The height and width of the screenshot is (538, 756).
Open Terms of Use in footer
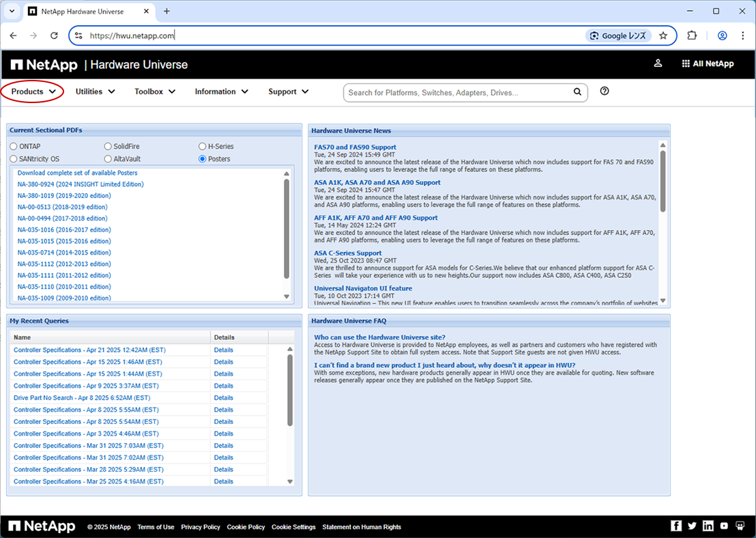[156, 527]
